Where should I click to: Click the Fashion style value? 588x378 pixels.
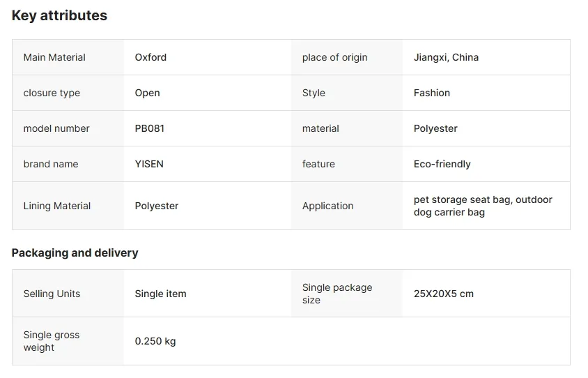[431, 93]
